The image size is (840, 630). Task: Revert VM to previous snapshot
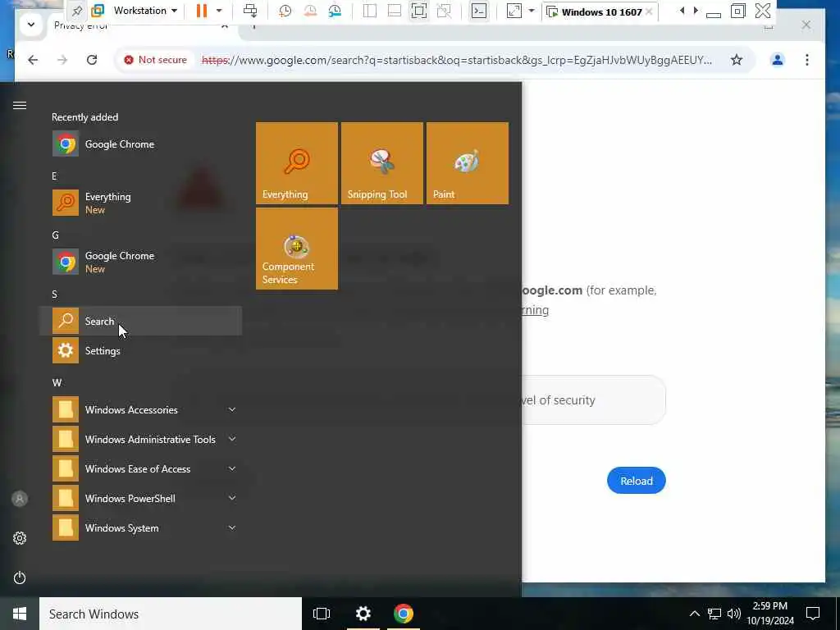pyautogui.click(x=309, y=11)
